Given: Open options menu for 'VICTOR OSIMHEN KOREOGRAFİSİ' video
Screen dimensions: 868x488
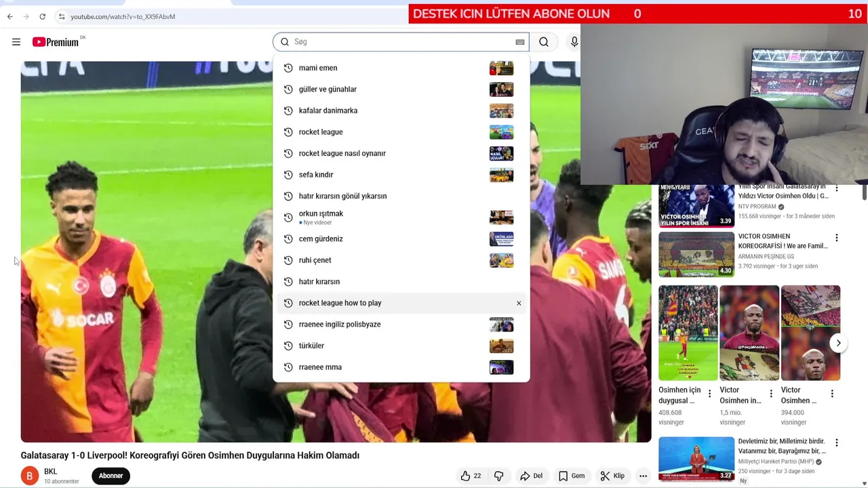Looking at the screenshot, I should pyautogui.click(x=837, y=238).
